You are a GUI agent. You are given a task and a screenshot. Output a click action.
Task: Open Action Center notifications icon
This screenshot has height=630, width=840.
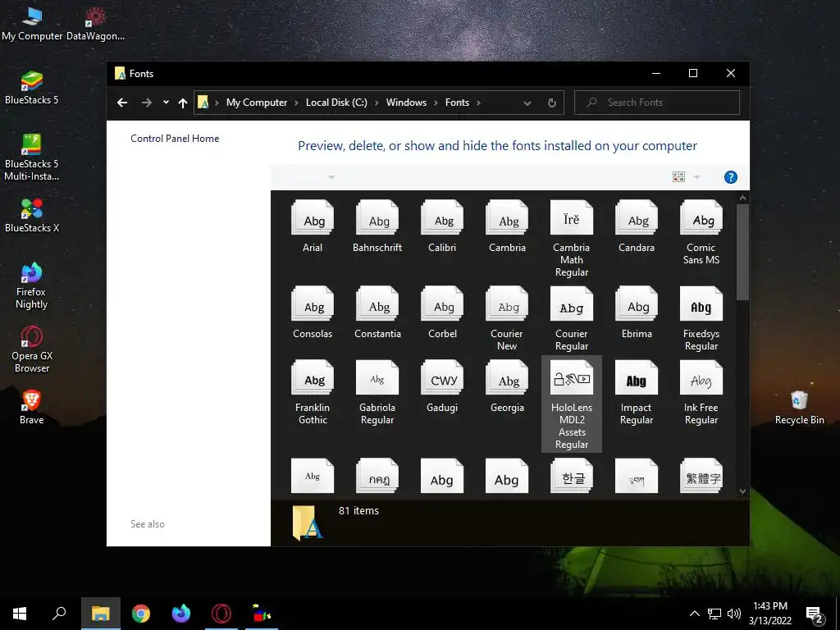tap(815, 614)
